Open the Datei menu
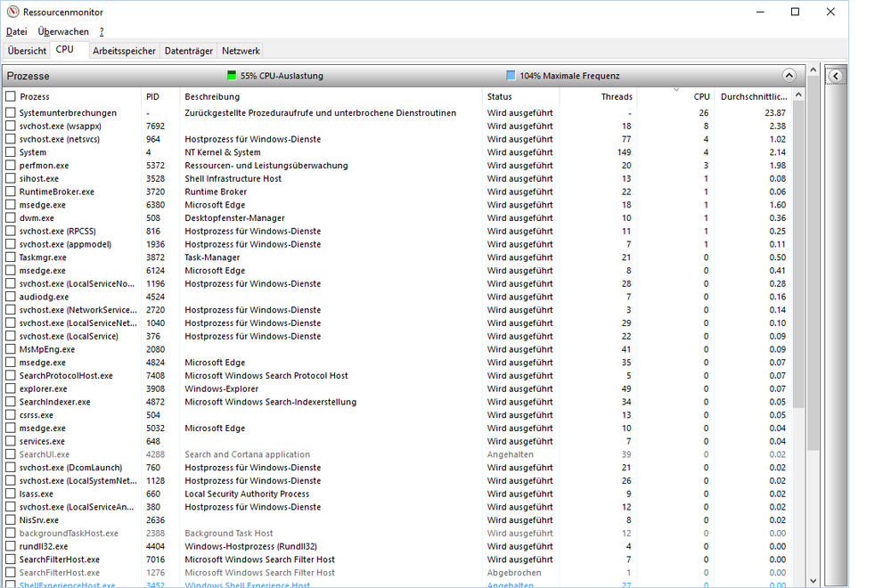 pyautogui.click(x=16, y=31)
